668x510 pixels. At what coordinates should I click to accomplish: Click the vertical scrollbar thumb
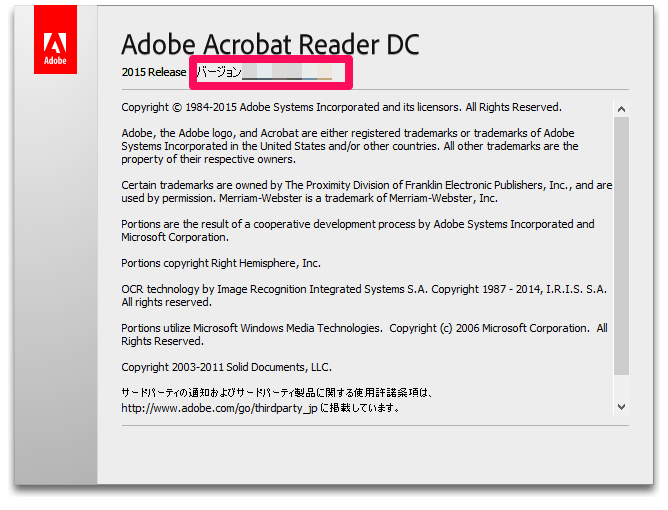(x=621, y=245)
